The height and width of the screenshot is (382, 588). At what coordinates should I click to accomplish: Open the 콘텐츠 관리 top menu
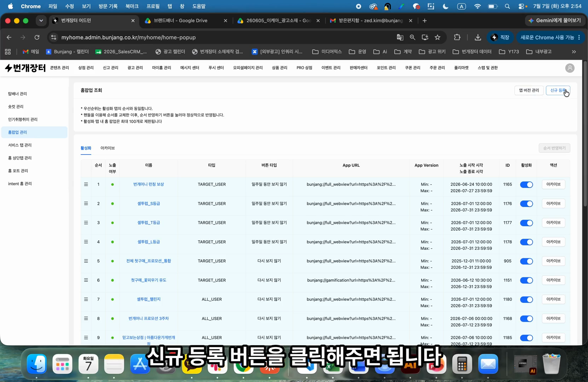click(59, 68)
